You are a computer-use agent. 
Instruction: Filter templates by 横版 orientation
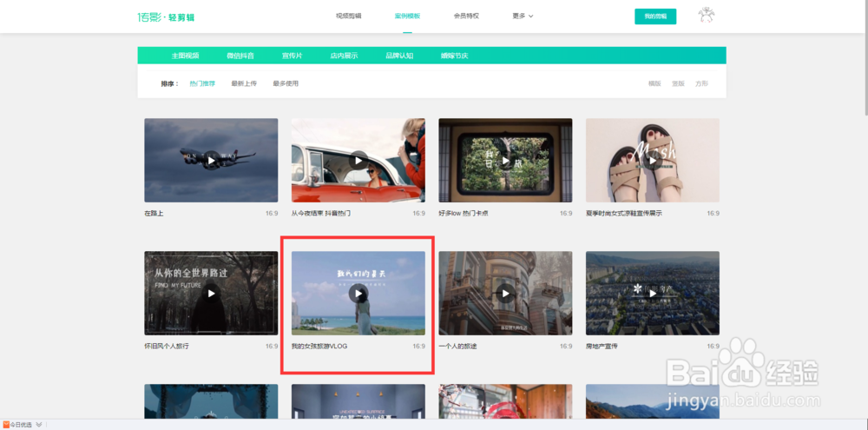coord(654,83)
